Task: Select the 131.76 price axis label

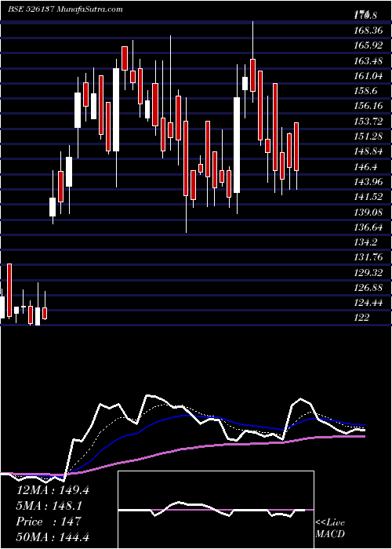Action: point(368,258)
